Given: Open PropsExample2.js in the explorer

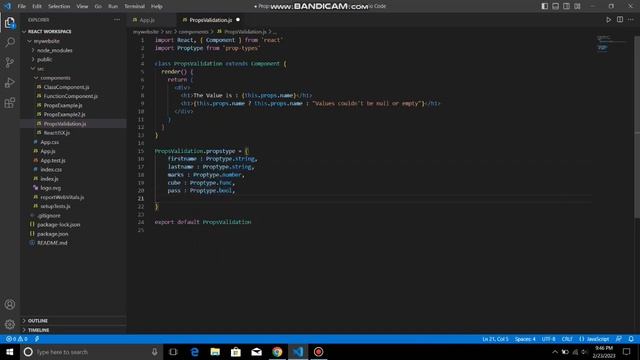Looking at the screenshot, I should (x=64, y=115).
